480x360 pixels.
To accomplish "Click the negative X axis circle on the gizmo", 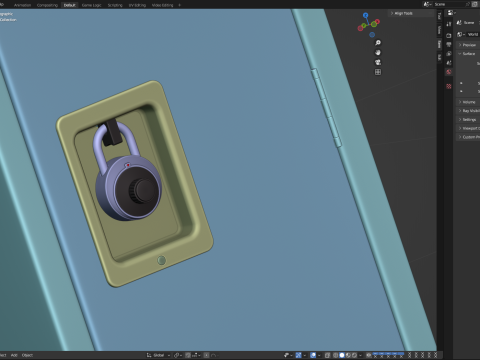I will (x=360, y=28).
